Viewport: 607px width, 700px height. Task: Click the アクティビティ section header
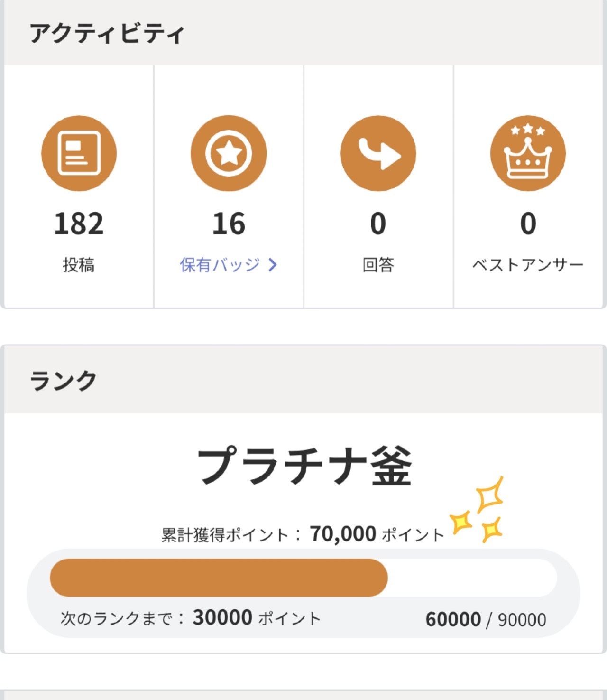(x=107, y=34)
